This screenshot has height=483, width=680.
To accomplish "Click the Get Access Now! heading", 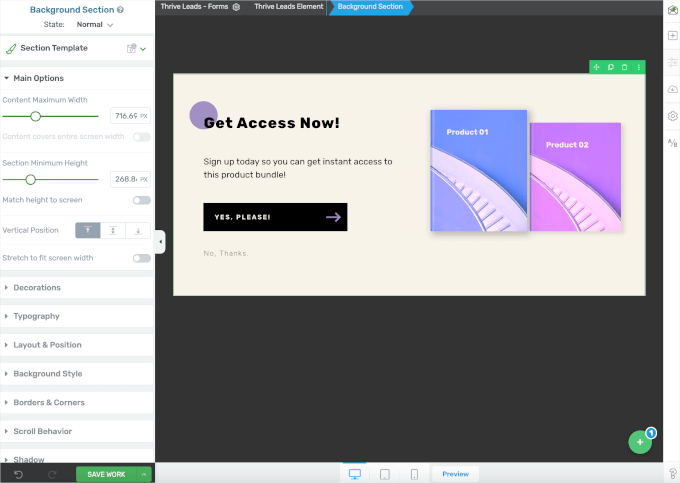I will [271, 123].
